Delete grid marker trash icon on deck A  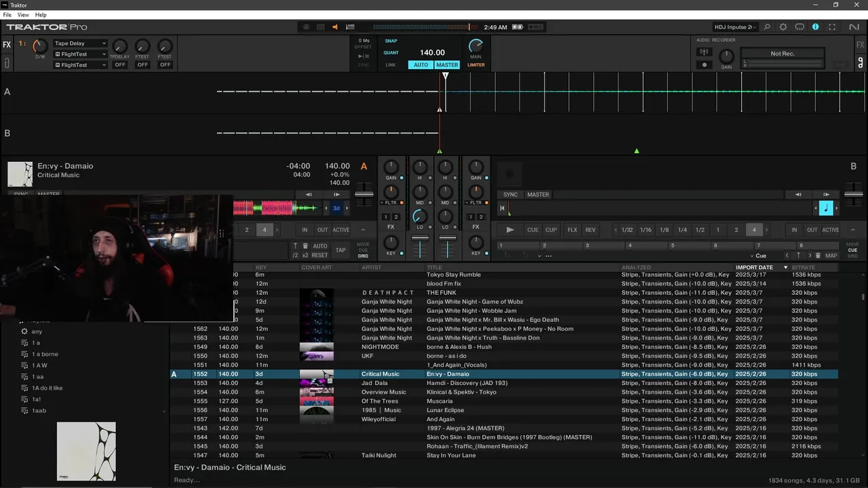(305, 246)
